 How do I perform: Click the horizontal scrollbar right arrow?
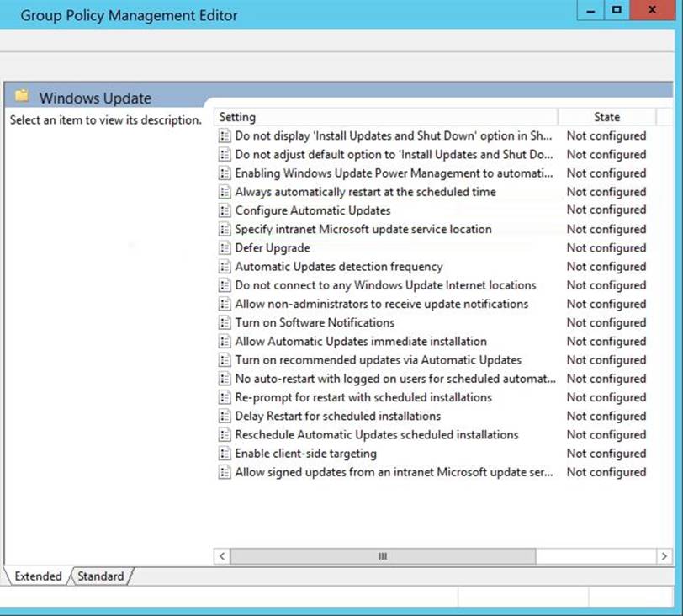(664, 556)
